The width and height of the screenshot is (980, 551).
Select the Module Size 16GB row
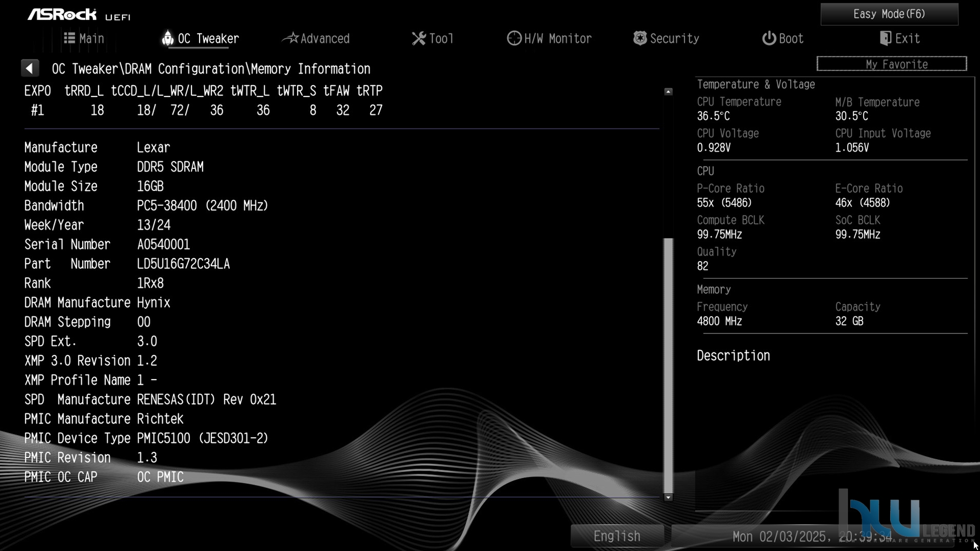point(94,187)
